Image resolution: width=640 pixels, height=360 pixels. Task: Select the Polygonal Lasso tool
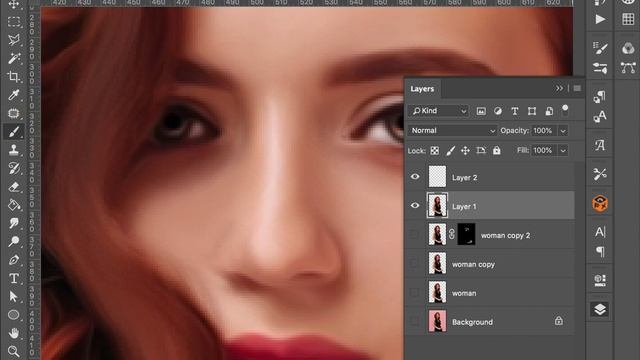pyautogui.click(x=14, y=40)
